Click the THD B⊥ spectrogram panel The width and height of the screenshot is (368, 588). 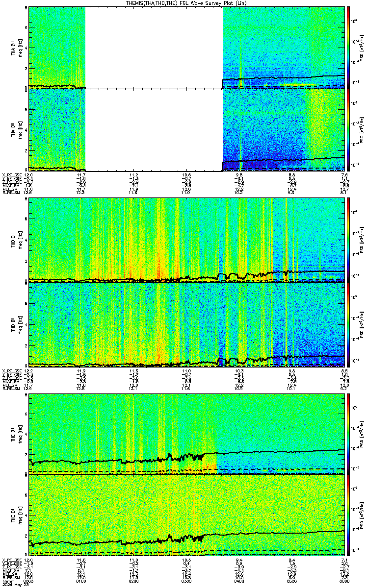click(x=186, y=240)
